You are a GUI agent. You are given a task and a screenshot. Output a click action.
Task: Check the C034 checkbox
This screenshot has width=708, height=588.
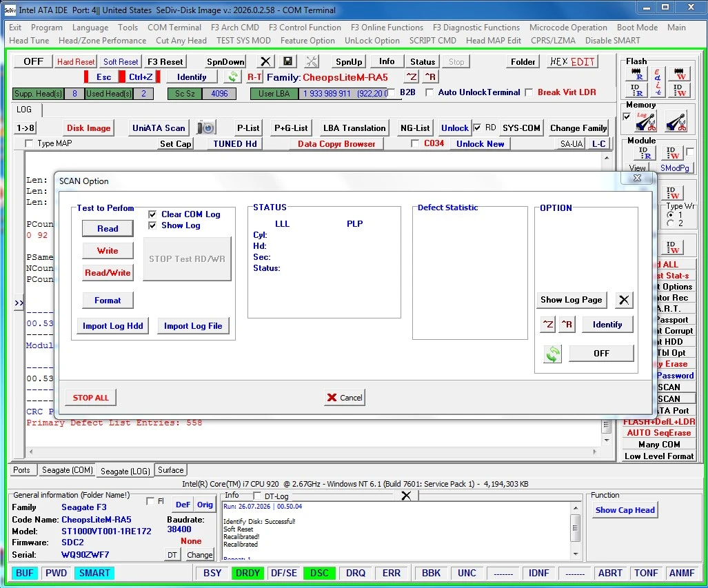[x=415, y=143]
